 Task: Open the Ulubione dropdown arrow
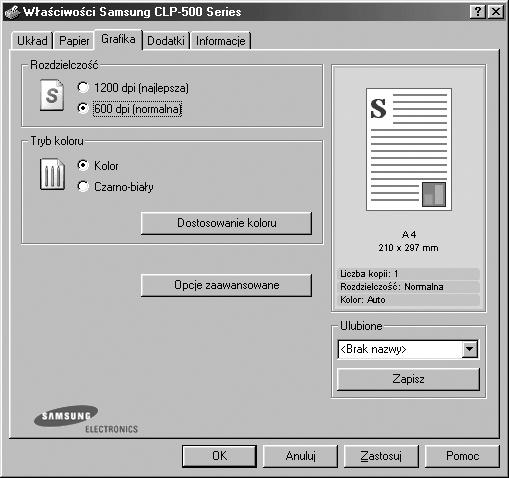pyautogui.click(x=470, y=349)
